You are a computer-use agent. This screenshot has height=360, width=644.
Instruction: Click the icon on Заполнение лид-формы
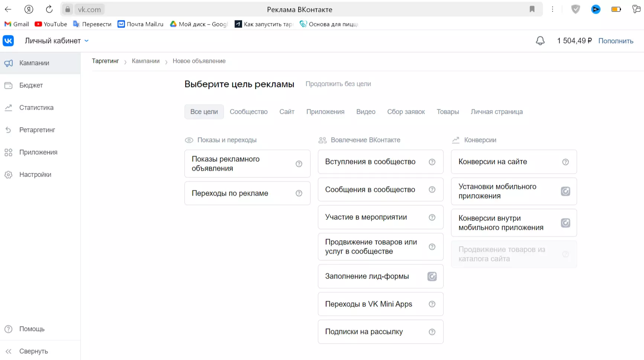click(x=432, y=276)
